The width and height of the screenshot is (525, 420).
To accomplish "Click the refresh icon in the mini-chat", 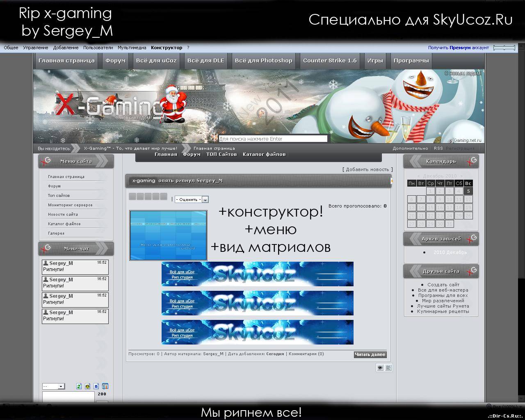I will (79, 386).
